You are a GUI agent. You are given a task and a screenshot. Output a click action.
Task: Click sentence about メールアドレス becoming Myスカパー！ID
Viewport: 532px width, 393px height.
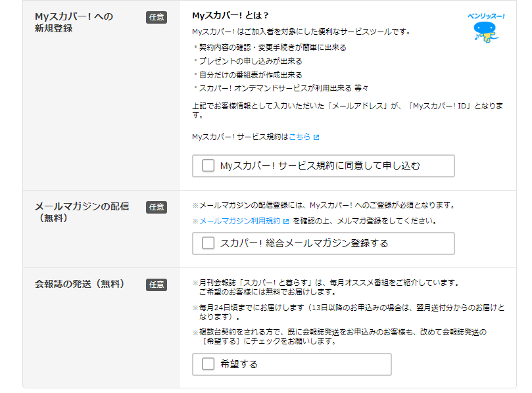348,110
